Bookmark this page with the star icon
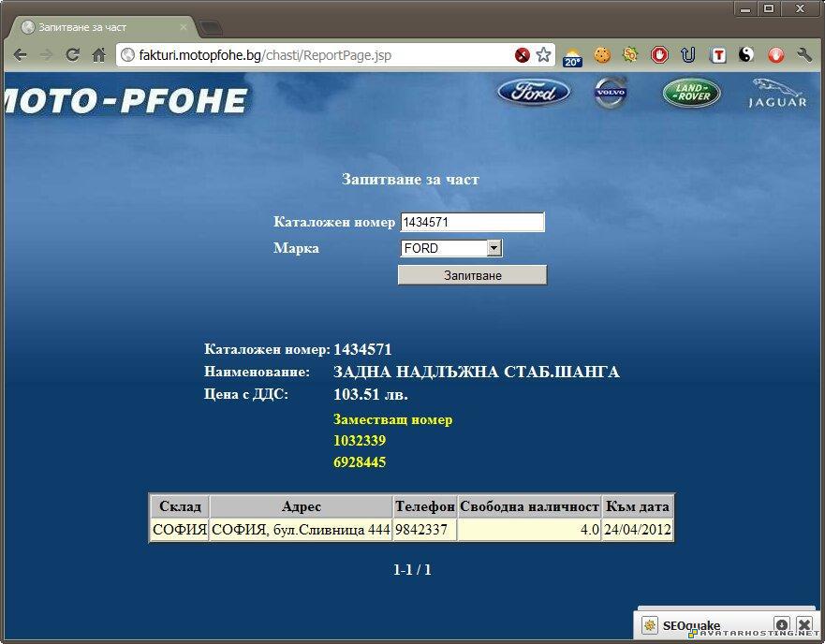This screenshot has height=644, width=825. pos(543,55)
